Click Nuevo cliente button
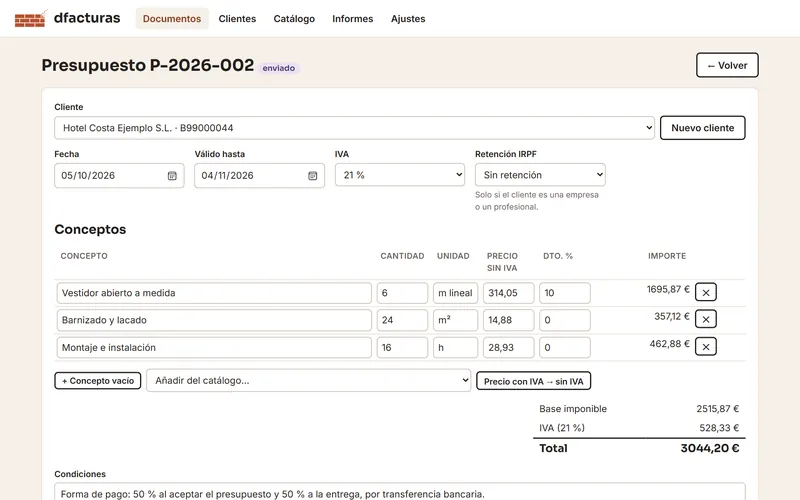Image resolution: width=800 pixels, height=500 pixels. pos(703,128)
